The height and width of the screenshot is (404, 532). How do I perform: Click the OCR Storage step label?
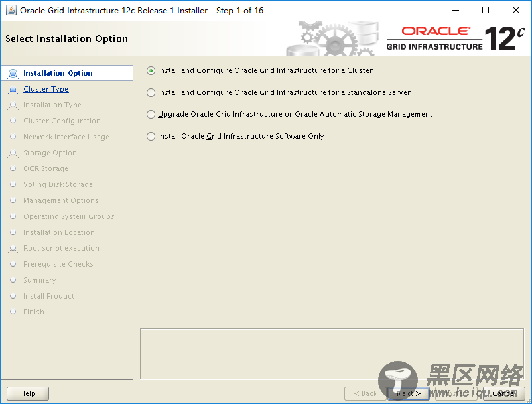click(46, 168)
